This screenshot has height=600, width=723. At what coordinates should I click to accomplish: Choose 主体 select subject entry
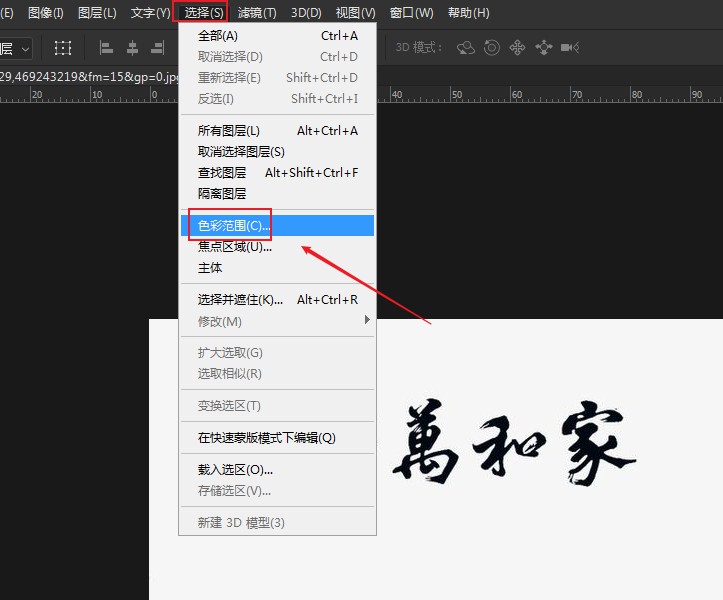(x=278, y=268)
